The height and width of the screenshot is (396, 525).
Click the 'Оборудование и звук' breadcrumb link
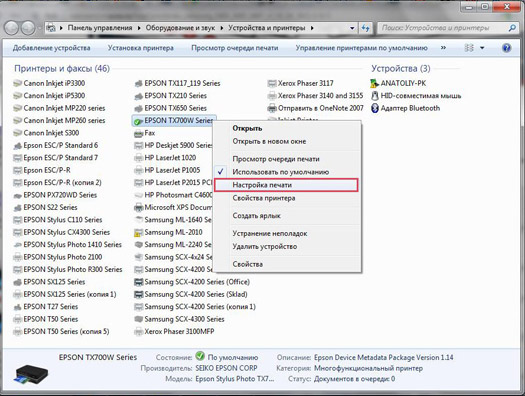tap(180, 28)
